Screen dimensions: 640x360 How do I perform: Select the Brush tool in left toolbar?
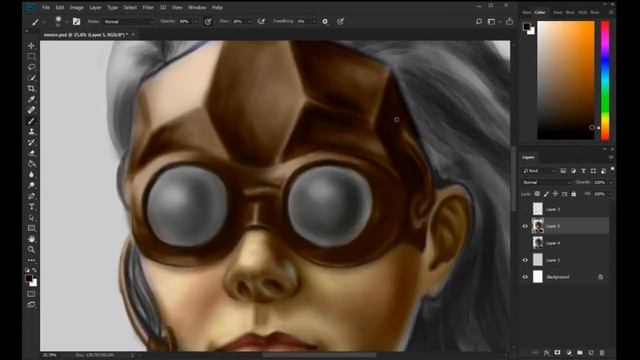pyautogui.click(x=31, y=121)
